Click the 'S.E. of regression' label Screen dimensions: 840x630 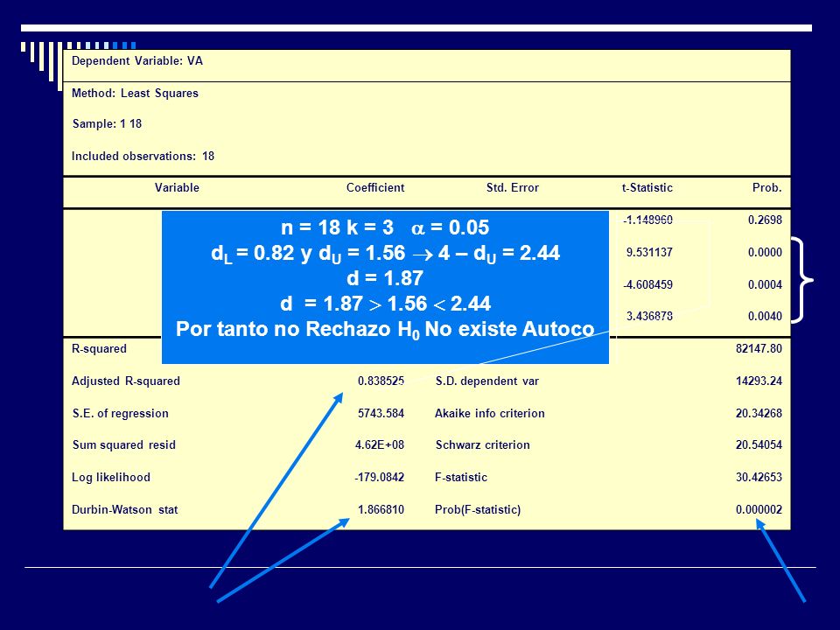pyautogui.click(x=121, y=414)
